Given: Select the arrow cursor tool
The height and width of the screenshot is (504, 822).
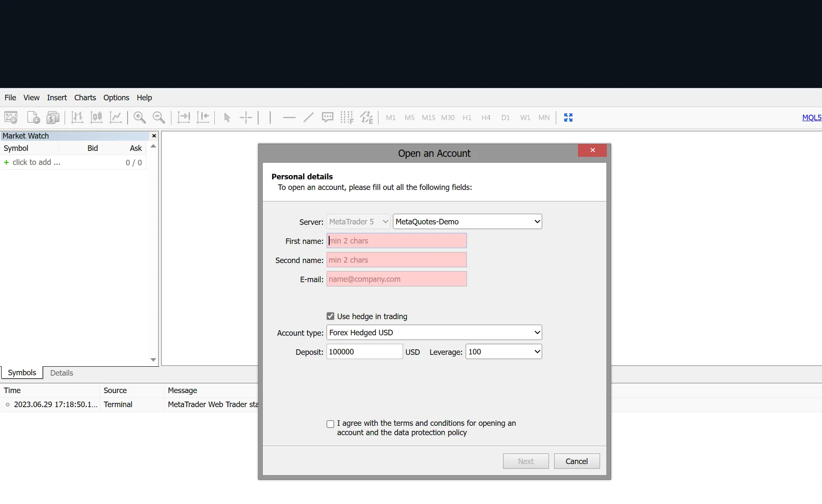Looking at the screenshot, I should [227, 117].
